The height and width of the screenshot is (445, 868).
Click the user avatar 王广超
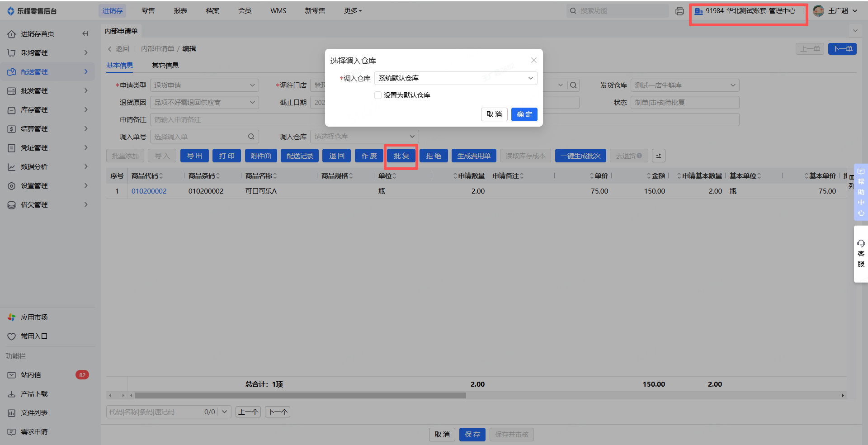(819, 11)
